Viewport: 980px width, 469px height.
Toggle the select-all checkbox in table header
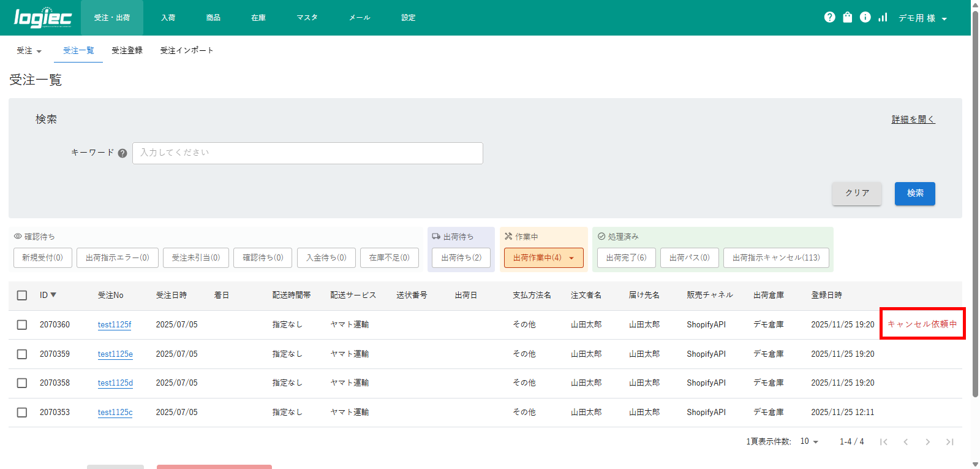(x=22, y=296)
